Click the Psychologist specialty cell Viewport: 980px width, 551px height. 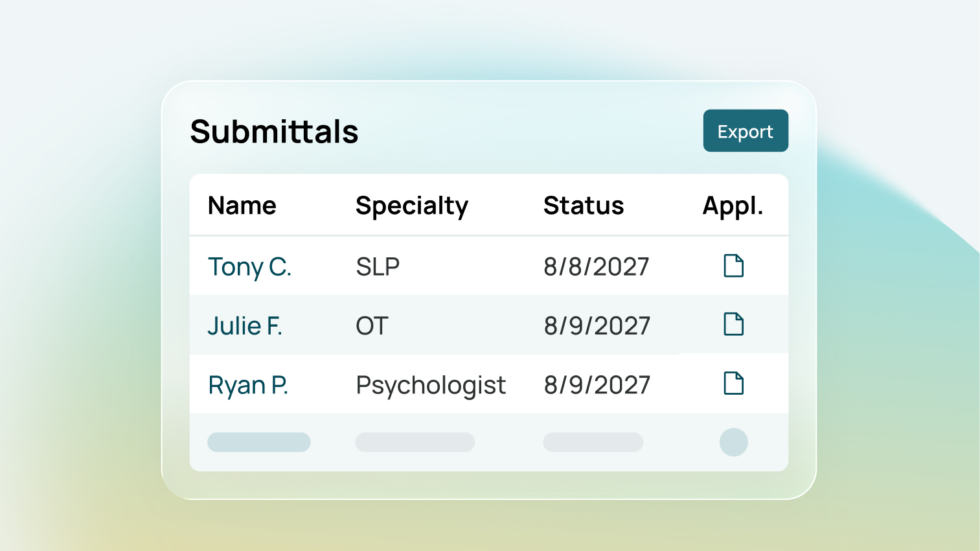pos(431,386)
